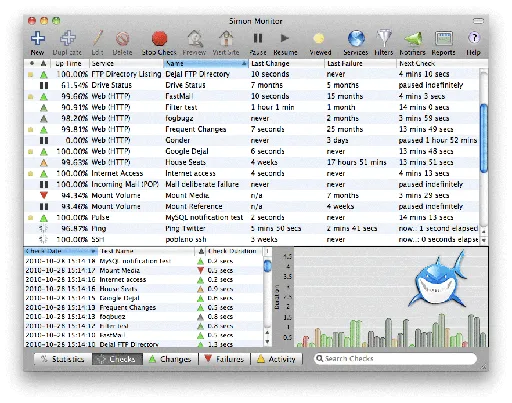This screenshot has width=512, height=403.
Task: Switch to the Changes tab
Action: tap(170, 359)
